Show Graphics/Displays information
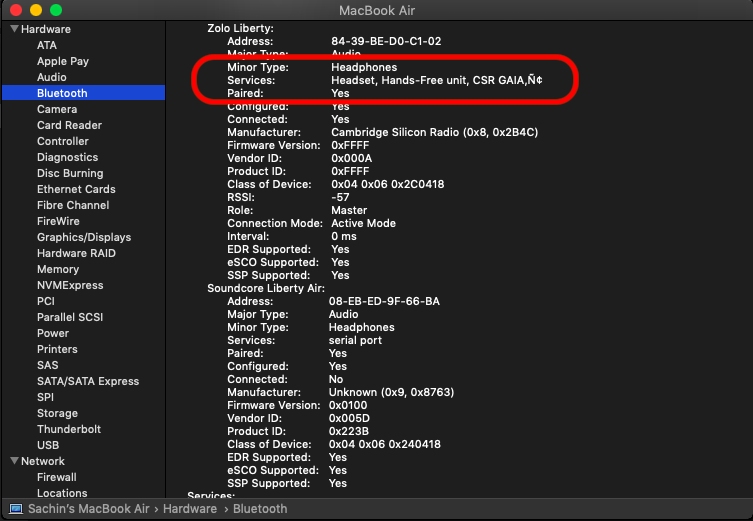 tap(84, 237)
